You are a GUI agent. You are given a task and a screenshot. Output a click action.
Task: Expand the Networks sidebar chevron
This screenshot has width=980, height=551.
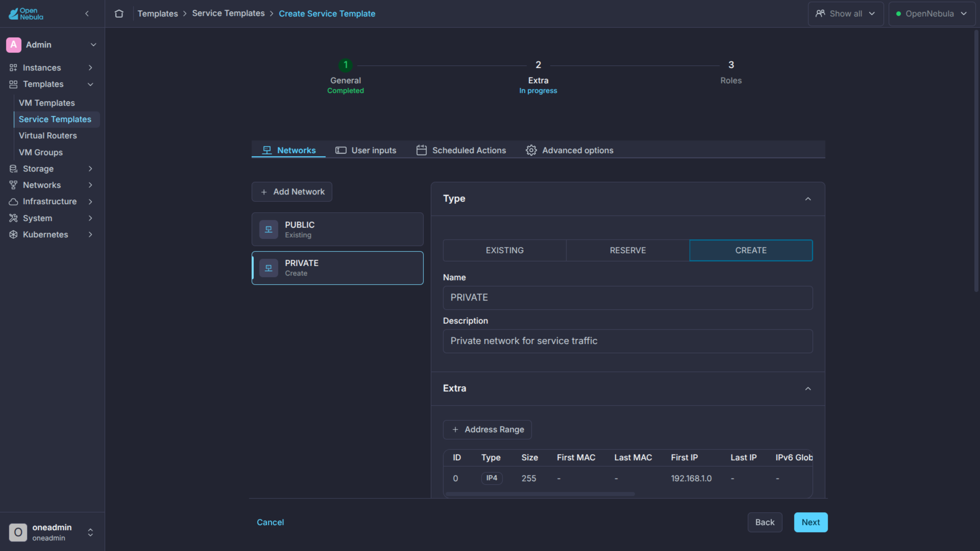(91, 185)
